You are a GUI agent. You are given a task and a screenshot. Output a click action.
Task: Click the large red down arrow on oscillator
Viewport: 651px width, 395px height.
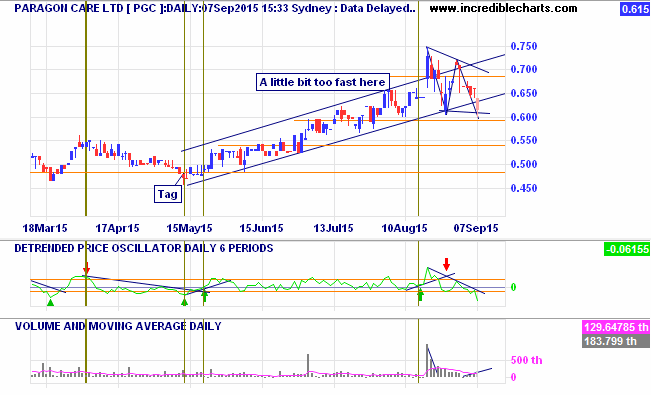(x=446, y=264)
